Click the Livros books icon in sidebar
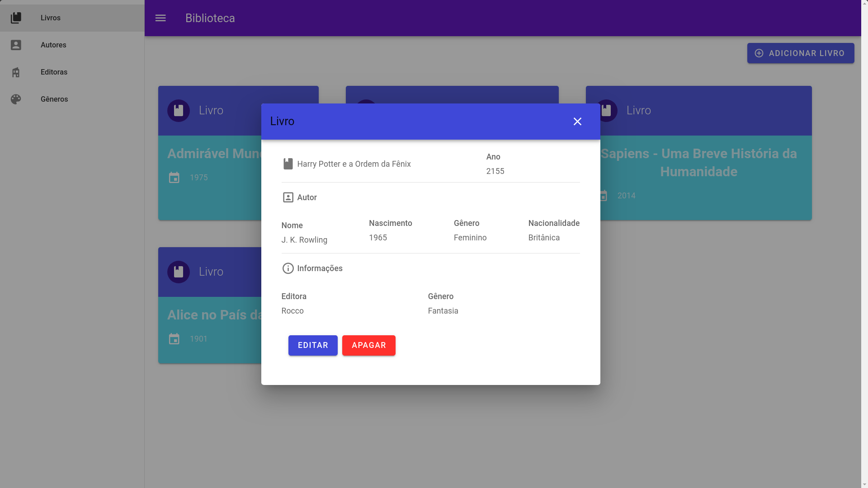This screenshot has height=488, width=868. pos(16,18)
